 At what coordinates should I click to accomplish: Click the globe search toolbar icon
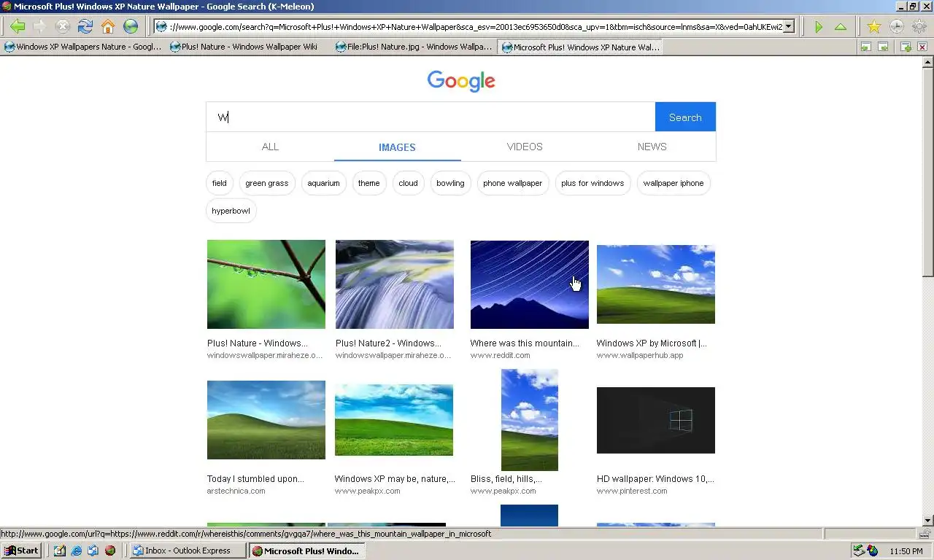tap(131, 27)
